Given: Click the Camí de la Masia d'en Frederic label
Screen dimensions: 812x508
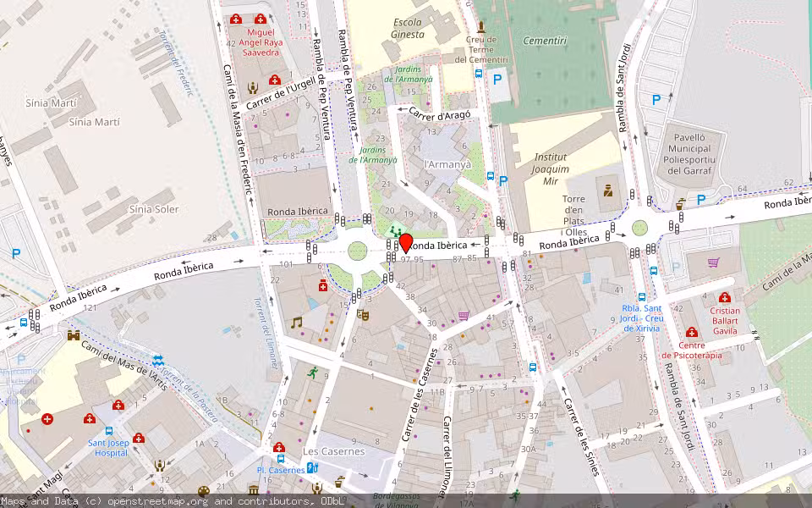Looking at the screenshot, I should (x=238, y=129).
